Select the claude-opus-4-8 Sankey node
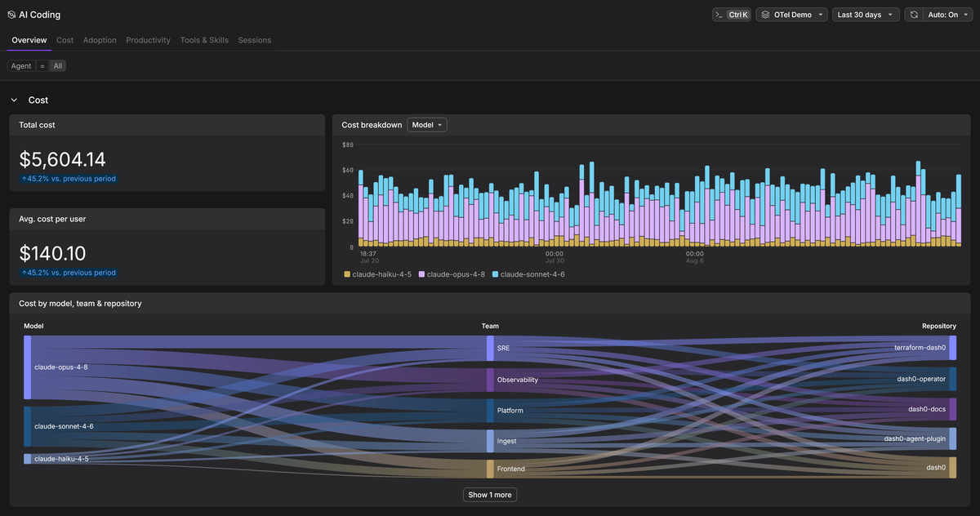This screenshot has height=516, width=980. point(28,367)
